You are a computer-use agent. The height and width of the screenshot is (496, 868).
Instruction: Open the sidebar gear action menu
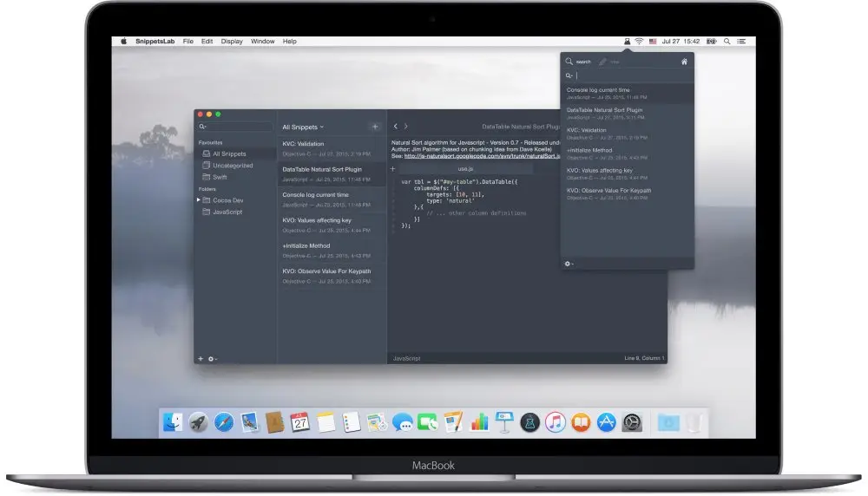[212, 359]
